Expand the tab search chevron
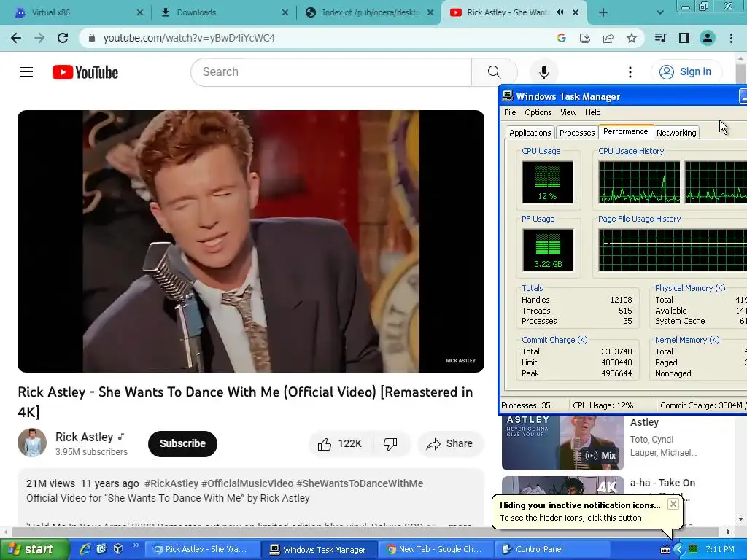747x560 pixels. tap(659, 12)
